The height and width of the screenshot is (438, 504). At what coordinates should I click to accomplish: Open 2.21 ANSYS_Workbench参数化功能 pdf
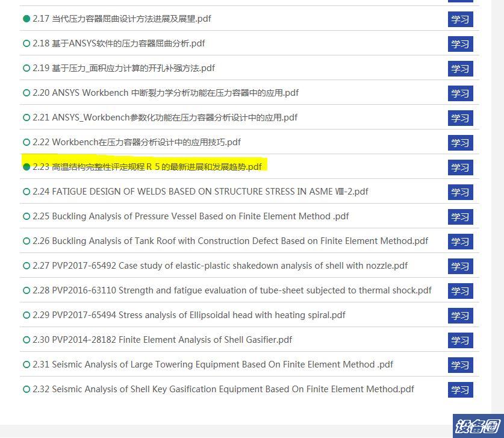[x=165, y=117]
